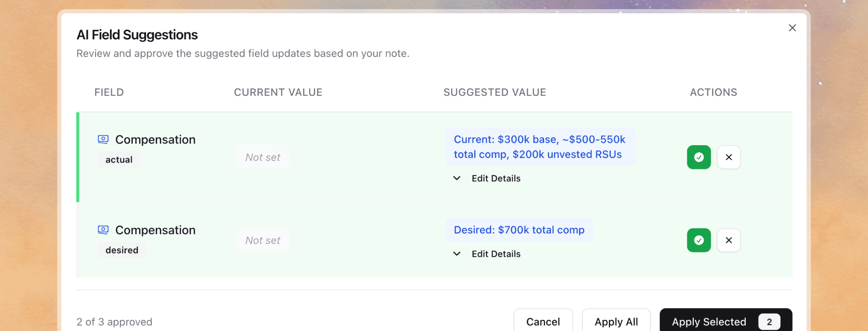868x331 pixels.
Task: Click the green checkmark on actual compensation row
Action: tap(698, 157)
